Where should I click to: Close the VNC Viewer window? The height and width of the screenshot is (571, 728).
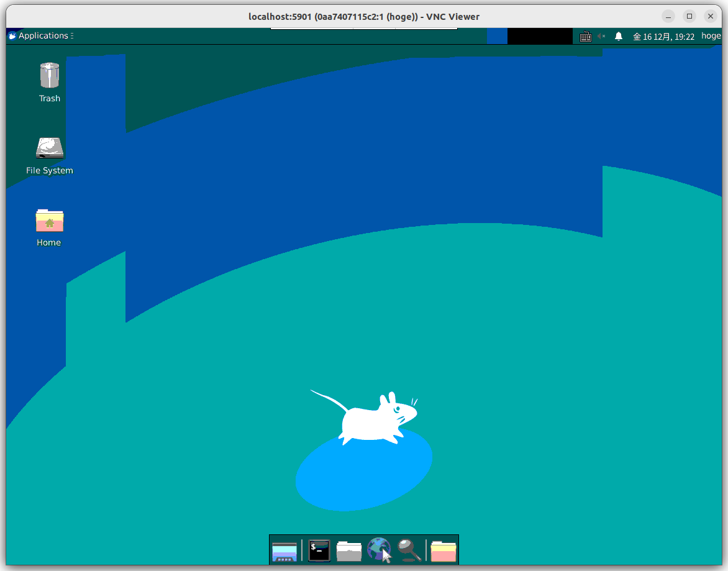coord(711,17)
